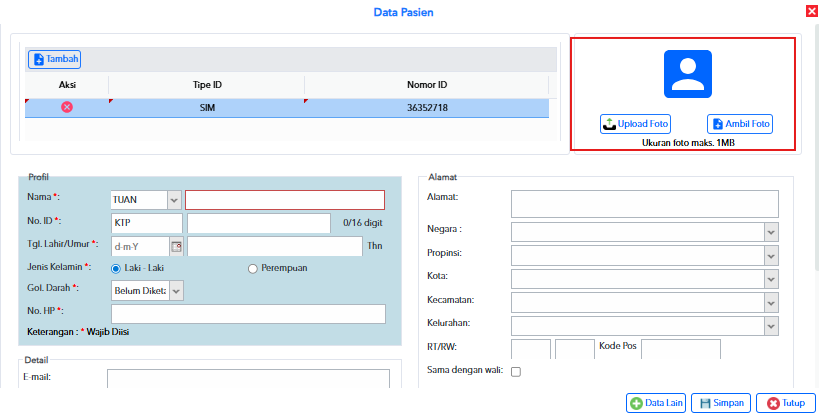Close the Data Pasien dialog with red X
819x418 pixels.
812,11
